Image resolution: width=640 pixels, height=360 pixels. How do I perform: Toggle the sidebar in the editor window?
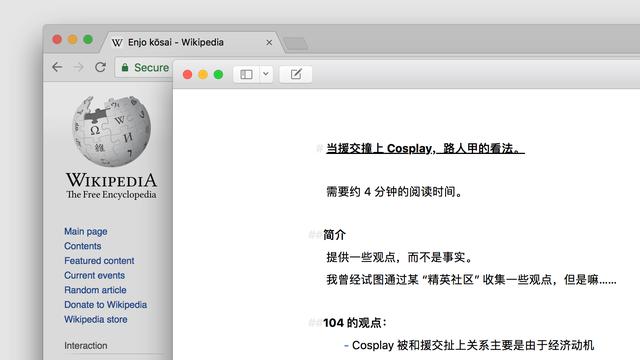(x=246, y=74)
